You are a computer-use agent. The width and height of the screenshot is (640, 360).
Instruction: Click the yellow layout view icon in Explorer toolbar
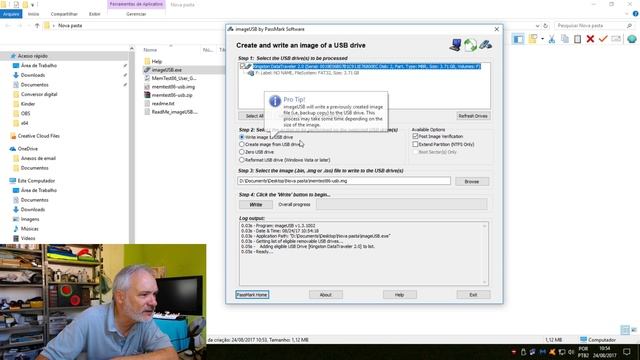tap(533, 39)
